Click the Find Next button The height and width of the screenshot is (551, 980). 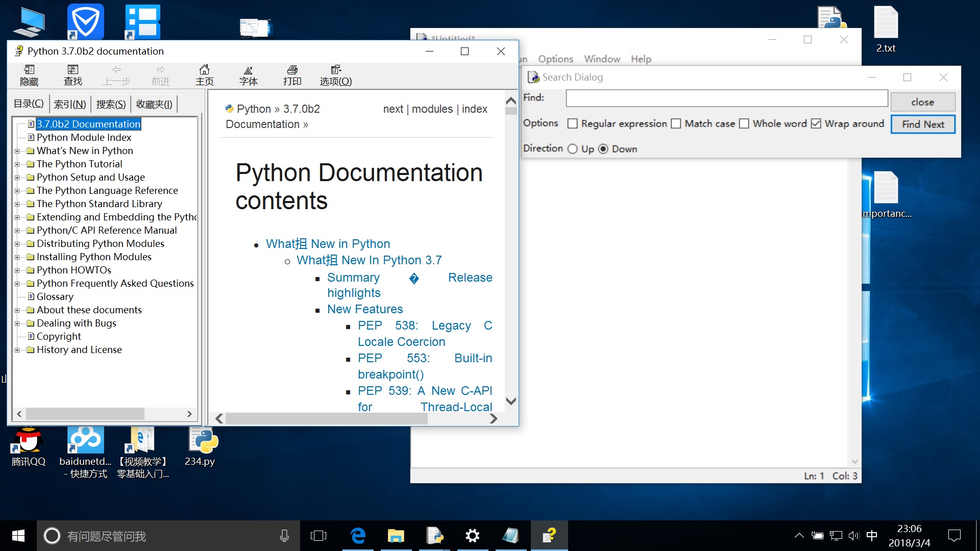tap(923, 124)
